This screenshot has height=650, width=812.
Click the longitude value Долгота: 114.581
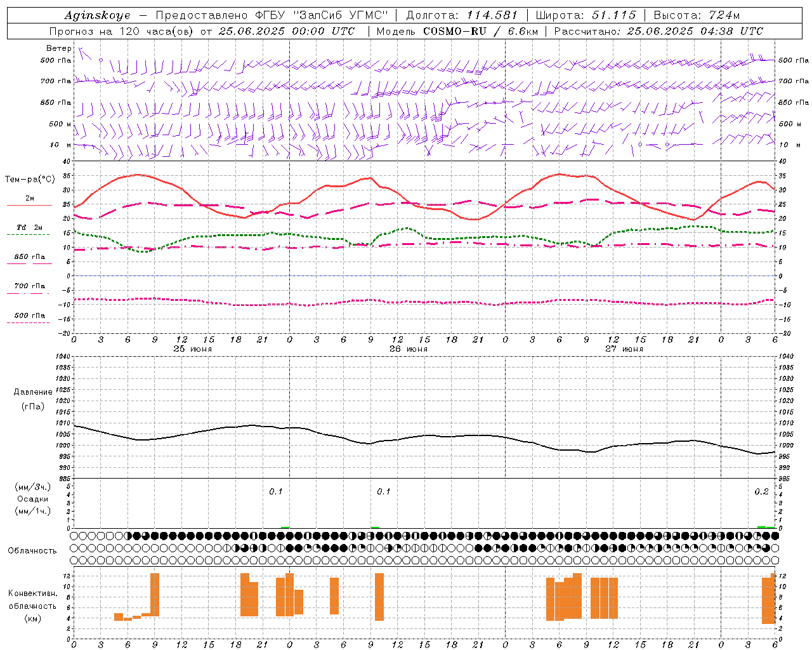pos(462,15)
